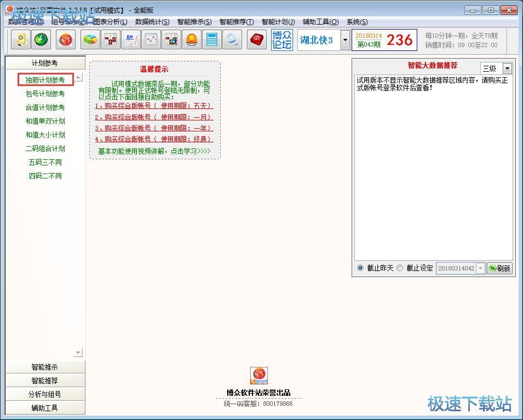Viewport: 523px width, 420px height.
Task: Expand the 智能推荐 sidebar section
Action: [45, 381]
